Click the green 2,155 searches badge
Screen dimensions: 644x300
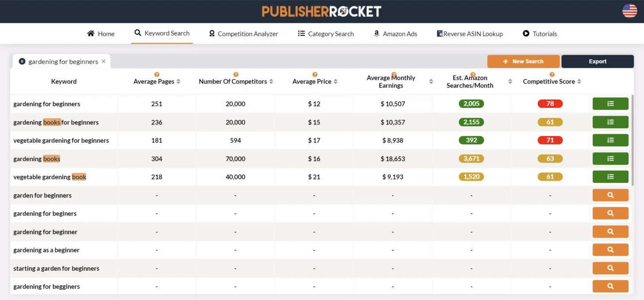[x=471, y=122]
